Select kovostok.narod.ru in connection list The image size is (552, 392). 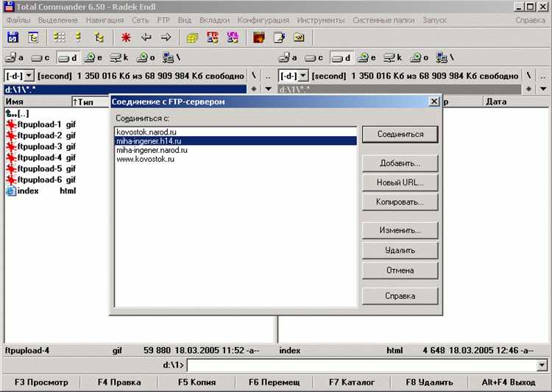point(236,132)
